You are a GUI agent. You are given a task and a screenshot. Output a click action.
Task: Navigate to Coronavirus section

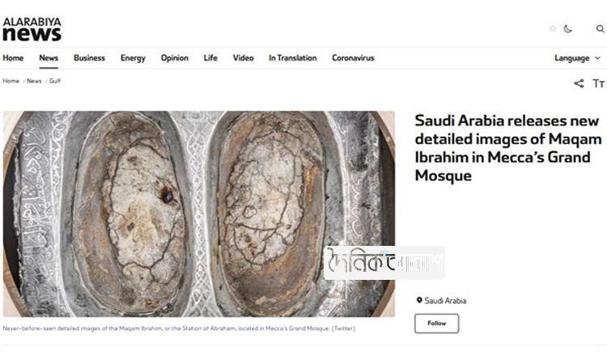click(353, 58)
